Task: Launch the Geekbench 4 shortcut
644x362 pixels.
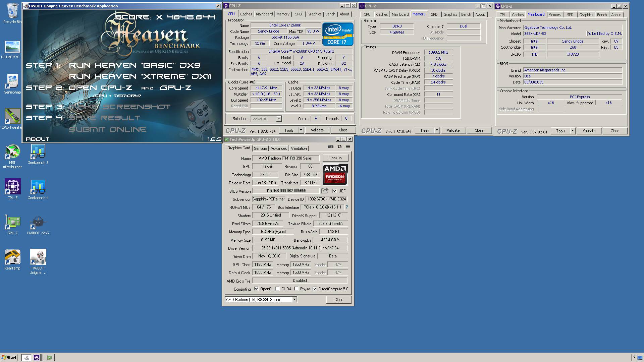Action: (x=38, y=189)
